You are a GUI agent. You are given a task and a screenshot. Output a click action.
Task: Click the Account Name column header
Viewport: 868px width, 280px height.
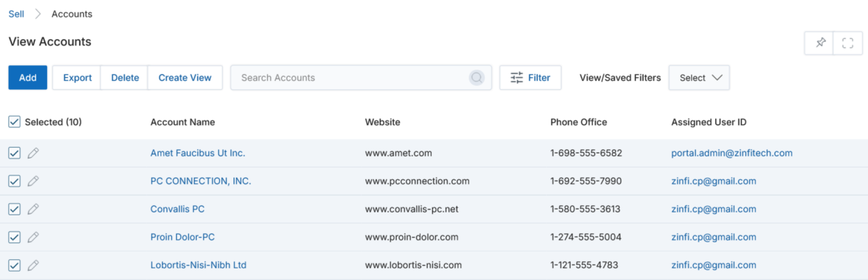click(x=182, y=122)
